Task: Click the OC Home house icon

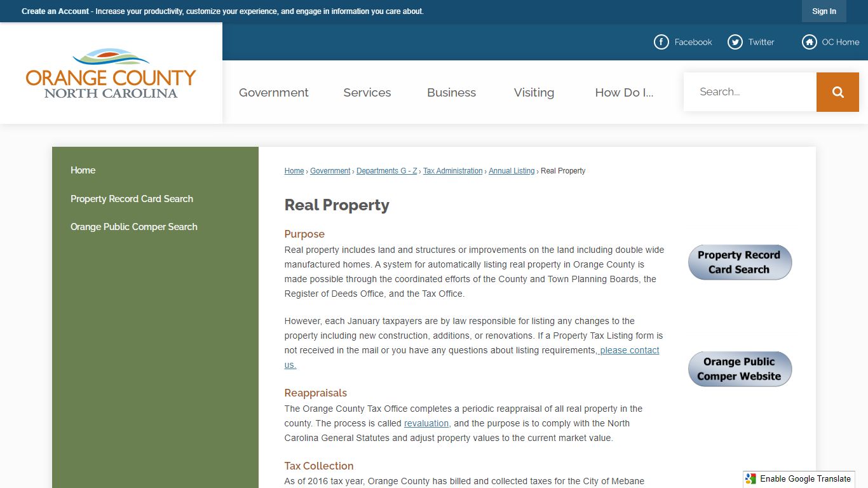Action: pos(809,42)
